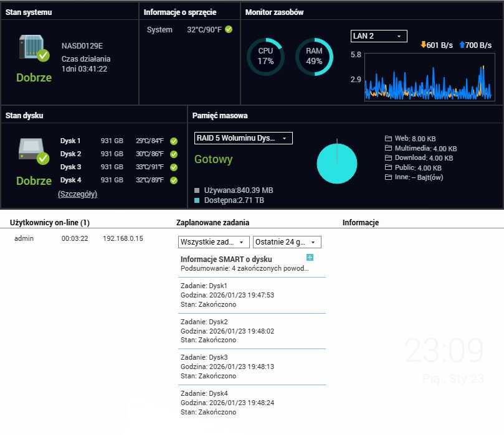Click the green check icon for Dysk 1
Viewport: 504px width, 435px height.
tap(174, 141)
